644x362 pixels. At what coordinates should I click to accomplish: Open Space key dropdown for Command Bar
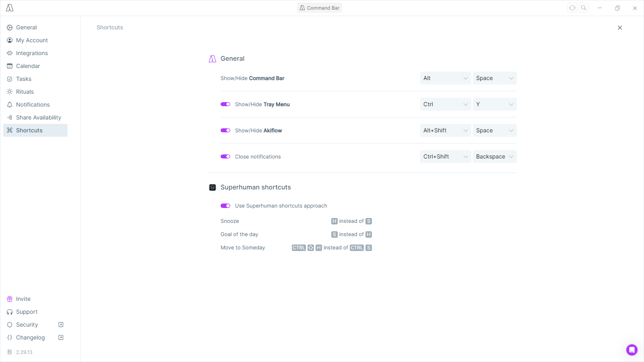[x=495, y=78]
